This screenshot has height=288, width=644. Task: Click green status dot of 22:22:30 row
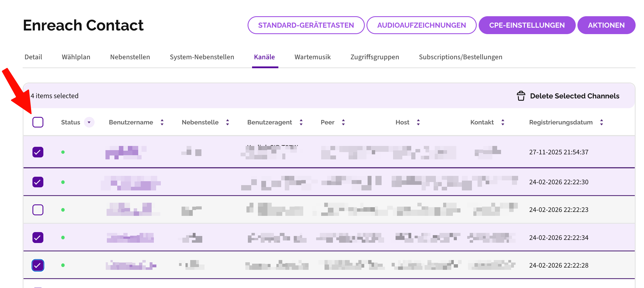pyautogui.click(x=63, y=182)
